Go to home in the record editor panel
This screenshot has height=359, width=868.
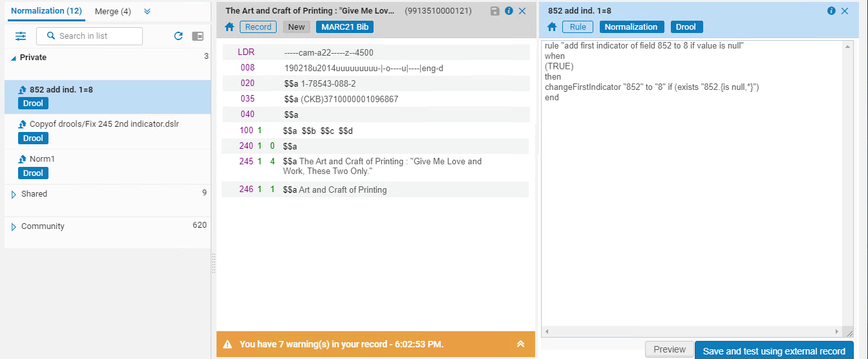click(x=229, y=27)
